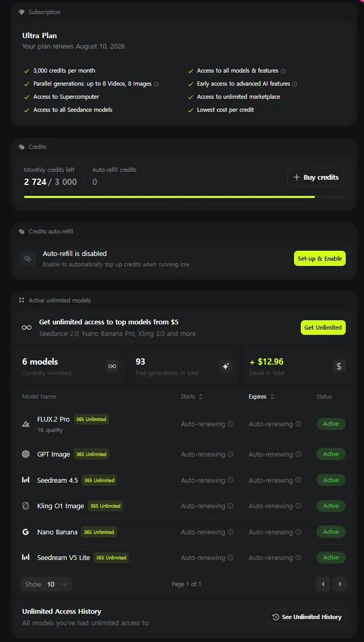The width and height of the screenshot is (364, 642).
Task: Sort table by Expires column
Action: tap(262, 396)
